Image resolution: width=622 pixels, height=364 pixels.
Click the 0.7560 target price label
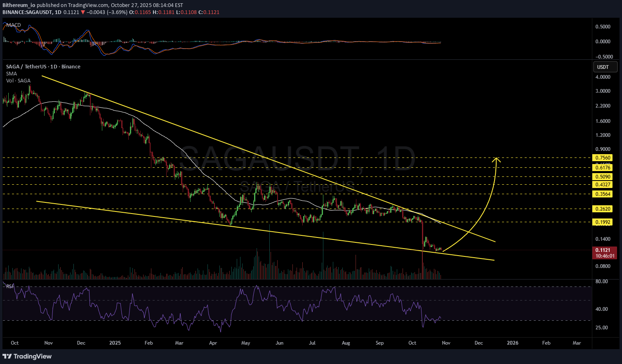[602, 158]
